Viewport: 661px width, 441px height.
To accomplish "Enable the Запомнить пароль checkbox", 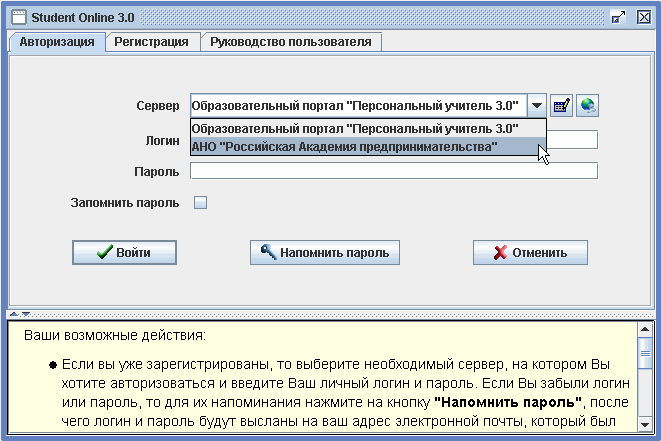I will 200,202.
